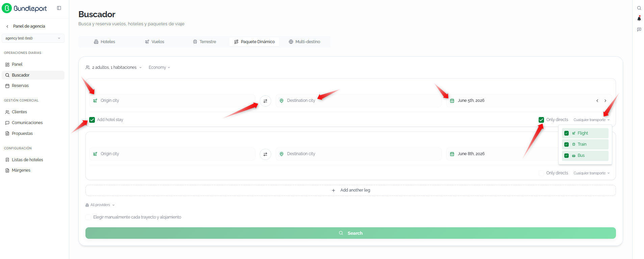
Task: Switch to the Hoteles tab
Action: [104, 42]
